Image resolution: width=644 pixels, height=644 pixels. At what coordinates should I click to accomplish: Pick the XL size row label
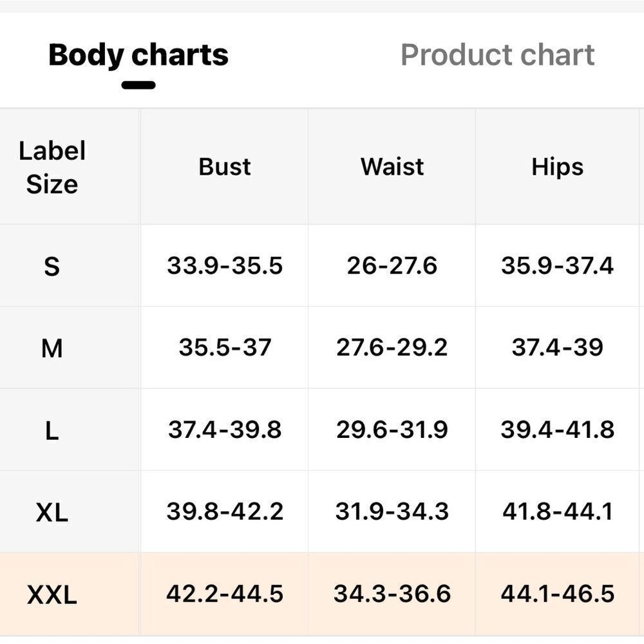click(52, 513)
